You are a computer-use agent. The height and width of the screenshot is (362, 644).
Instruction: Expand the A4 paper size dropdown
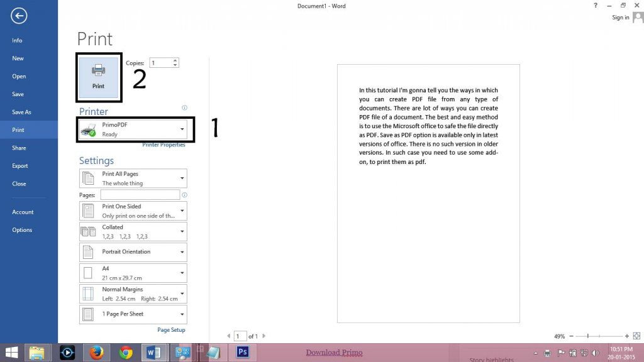click(133, 273)
